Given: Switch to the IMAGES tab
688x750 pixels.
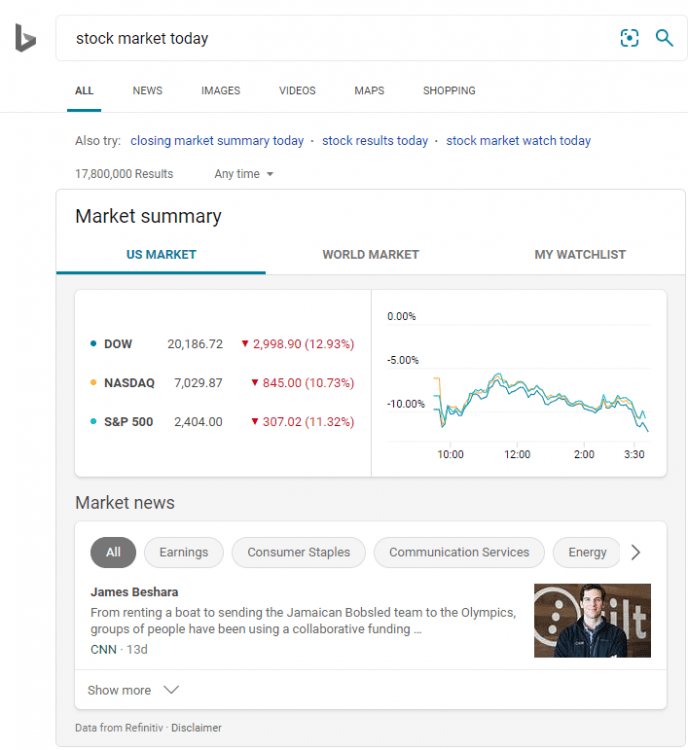Looking at the screenshot, I should [220, 91].
